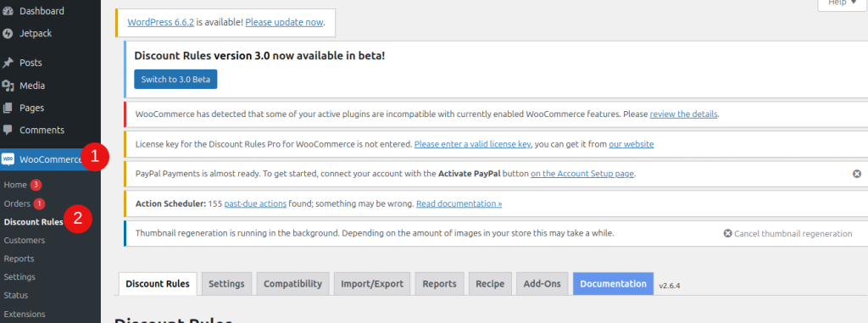
Task: Switch to the Settings tab
Action: click(x=226, y=284)
